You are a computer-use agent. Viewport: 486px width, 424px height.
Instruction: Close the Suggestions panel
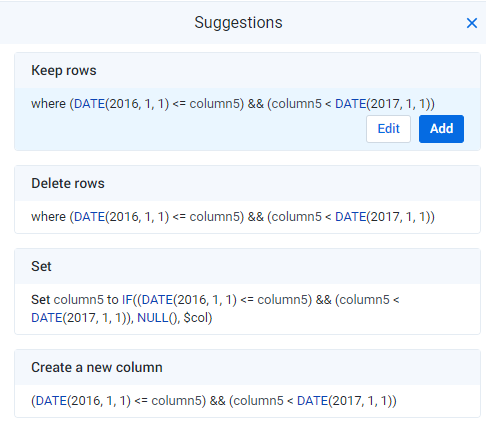tap(472, 23)
